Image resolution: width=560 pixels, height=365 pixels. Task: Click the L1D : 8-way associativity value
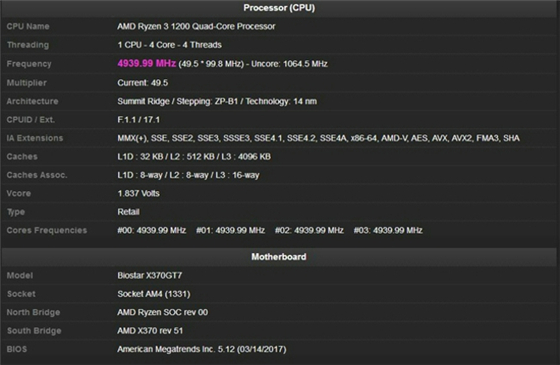click(x=188, y=175)
